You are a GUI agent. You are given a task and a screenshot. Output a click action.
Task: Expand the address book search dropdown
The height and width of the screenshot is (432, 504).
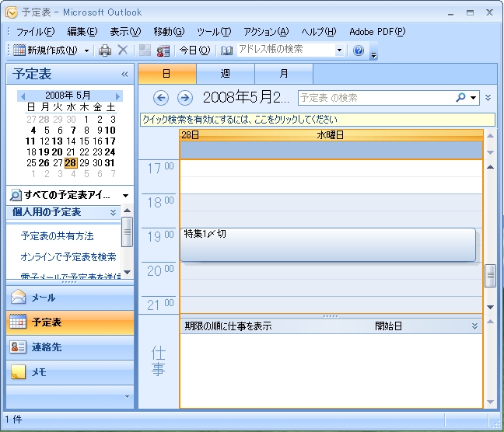(x=339, y=50)
